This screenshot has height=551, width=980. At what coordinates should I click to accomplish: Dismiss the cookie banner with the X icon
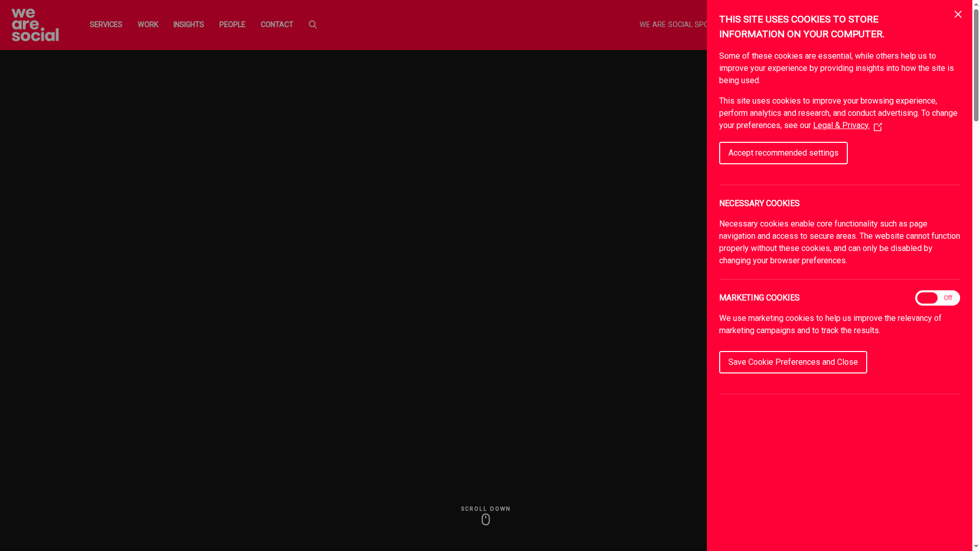[958, 14]
